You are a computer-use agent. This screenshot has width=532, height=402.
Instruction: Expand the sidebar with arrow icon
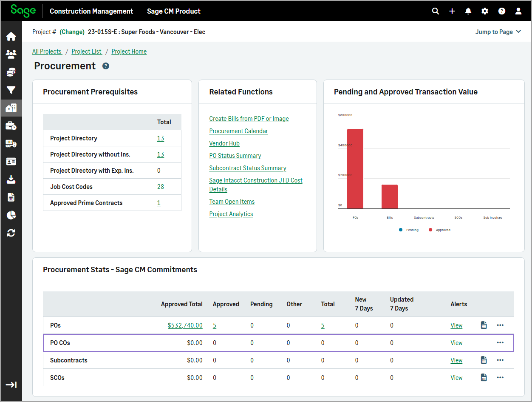pyautogui.click(x=11, y=385)
